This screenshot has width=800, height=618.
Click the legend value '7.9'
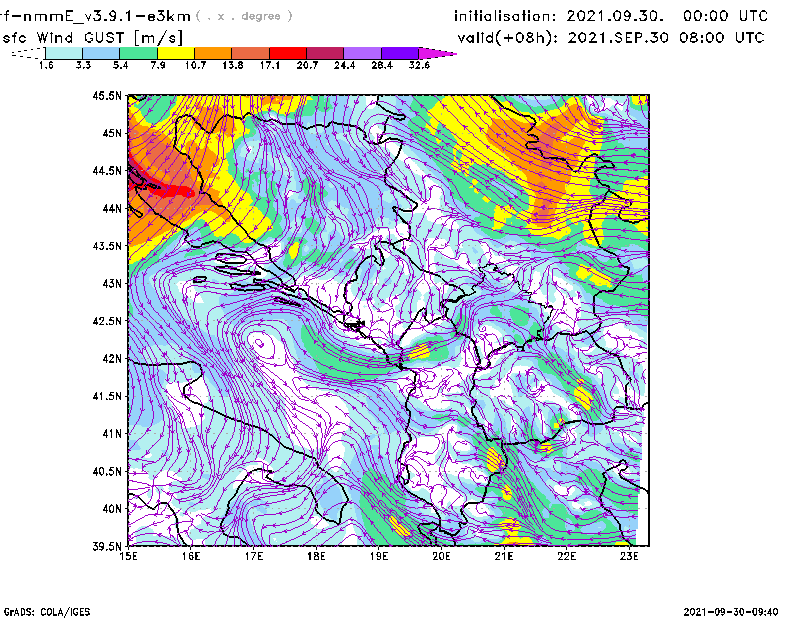(158, 65)
